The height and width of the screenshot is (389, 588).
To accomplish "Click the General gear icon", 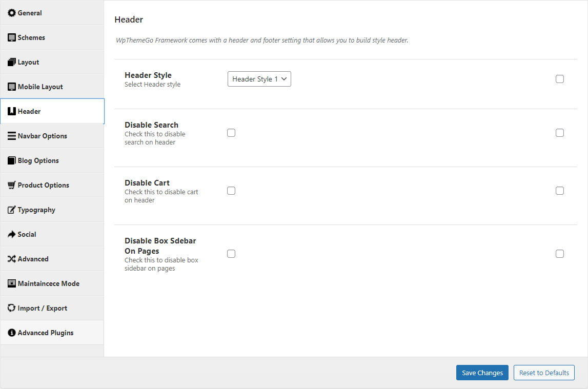I will (12, 13).
